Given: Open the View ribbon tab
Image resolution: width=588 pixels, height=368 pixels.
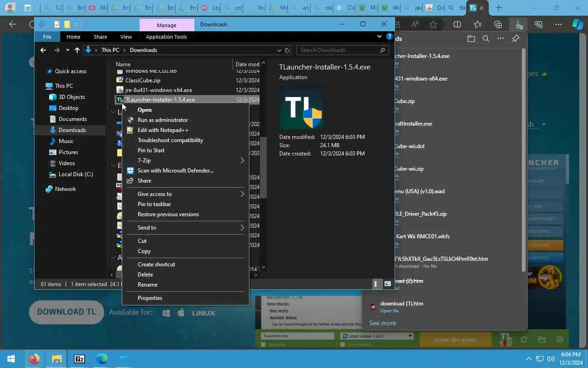Looking at the screenshot, I should (x=126, y=37).
